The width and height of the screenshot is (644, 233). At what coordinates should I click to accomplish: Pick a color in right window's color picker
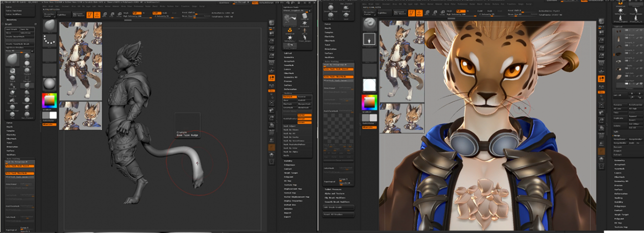coord(369,102)
